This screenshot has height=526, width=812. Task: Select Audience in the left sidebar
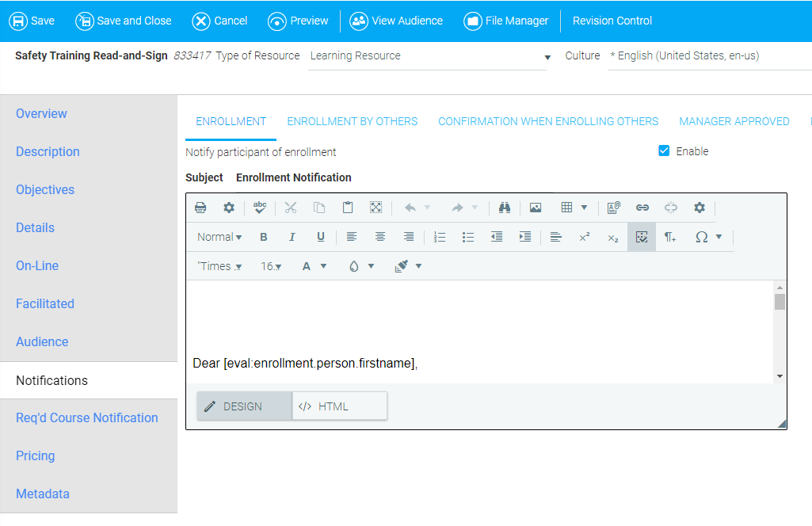pyautogui.click(x=42, y=342)
